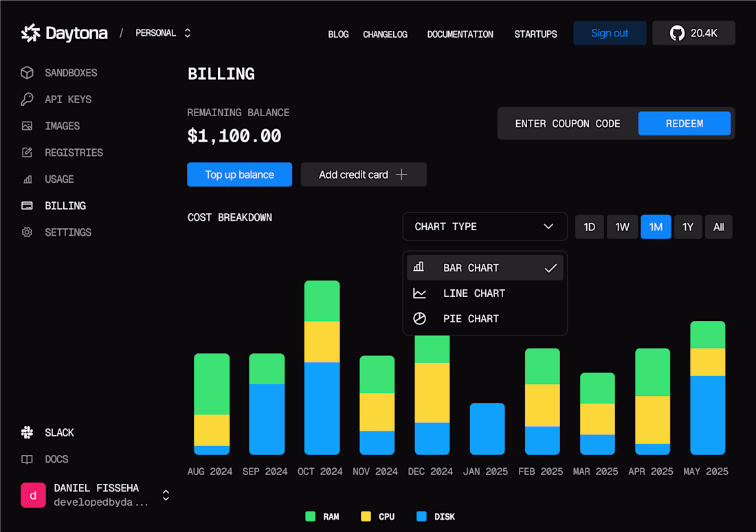756x532 pixels.
Task: Click the pie chart option icon
Action: 419,319
